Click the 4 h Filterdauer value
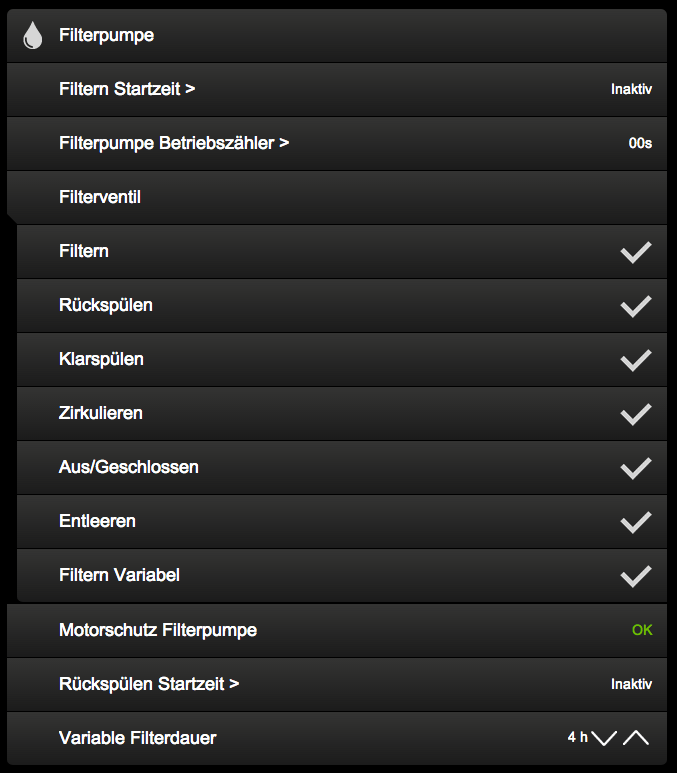Viewport: 677px width, 773px height. coord(577,737)
